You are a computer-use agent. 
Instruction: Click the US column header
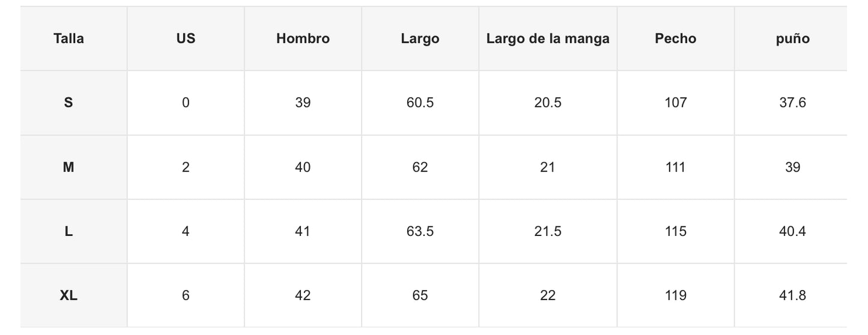pos(186,39)
